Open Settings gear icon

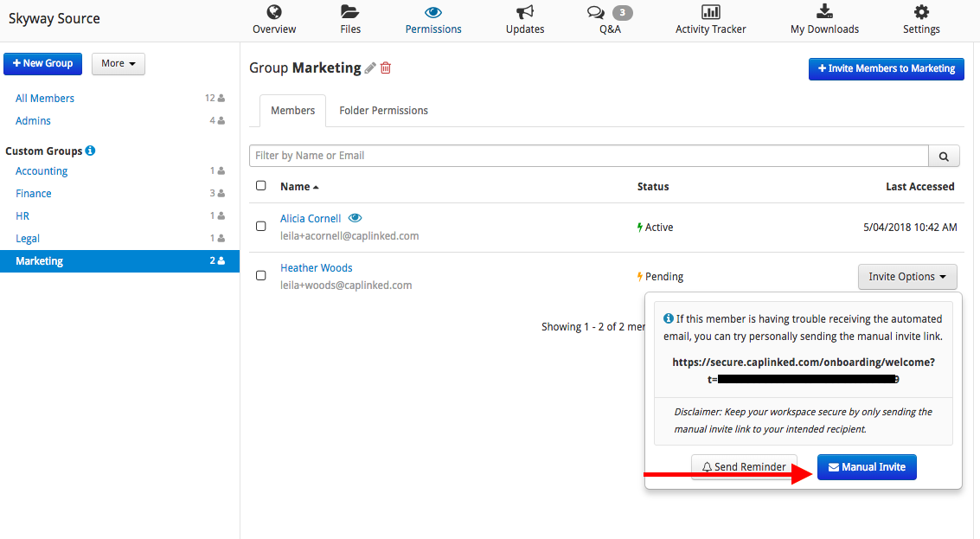click(x=921, y=12)
